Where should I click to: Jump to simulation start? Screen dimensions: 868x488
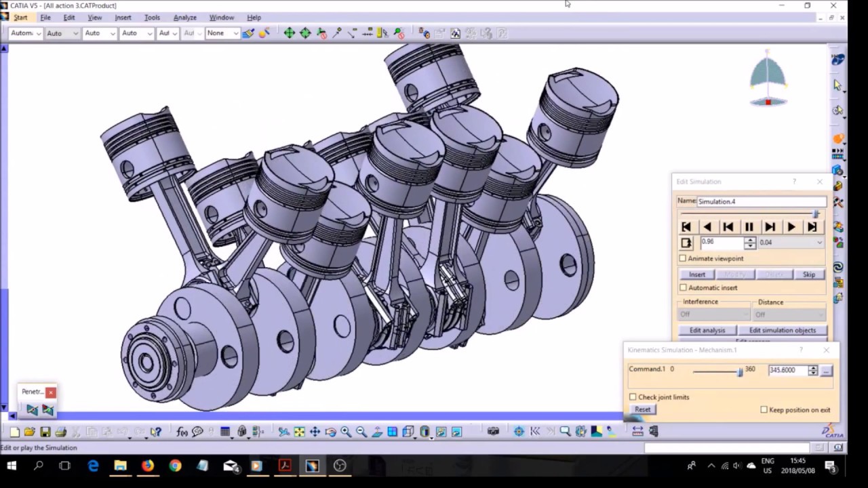(x=686, y=227)
